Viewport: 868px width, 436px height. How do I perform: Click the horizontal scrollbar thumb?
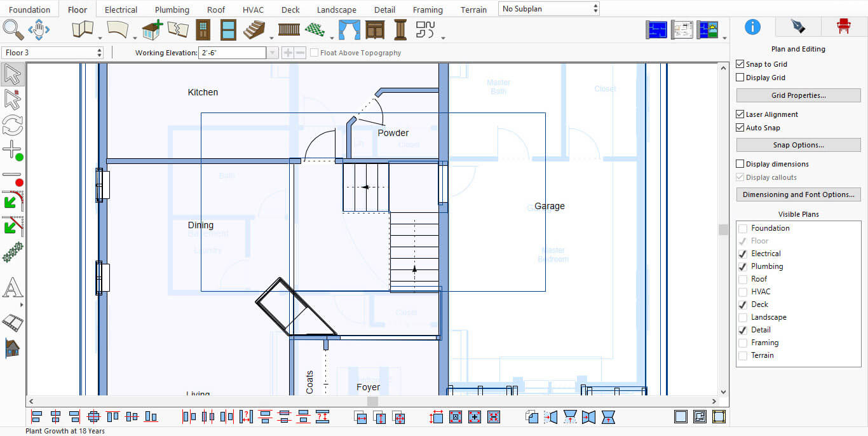(x=373, y=401)
